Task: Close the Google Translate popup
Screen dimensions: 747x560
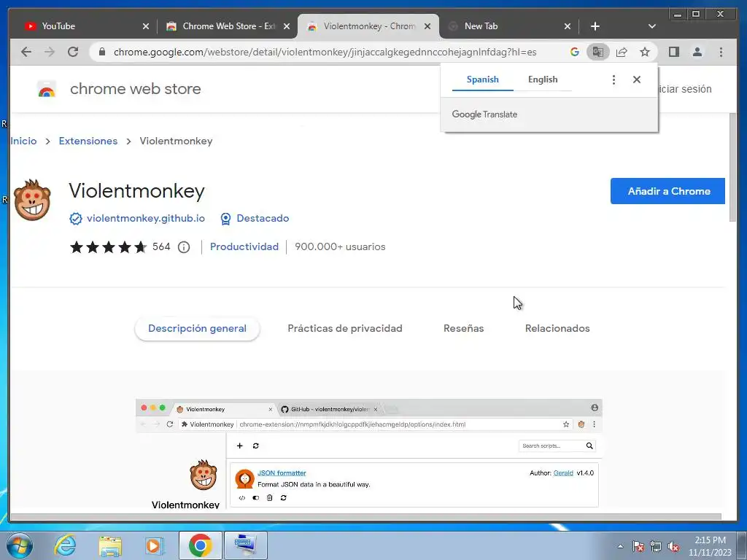Action: [x=636, y=79]
